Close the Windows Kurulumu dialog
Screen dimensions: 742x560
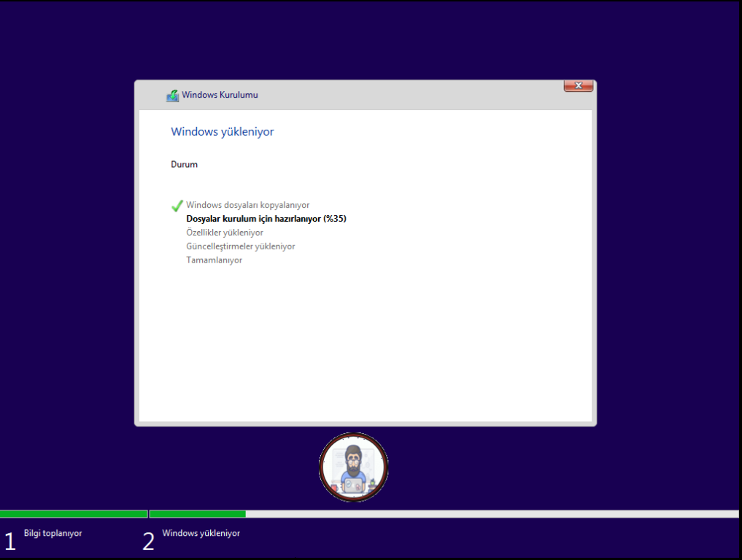point(579,85)
